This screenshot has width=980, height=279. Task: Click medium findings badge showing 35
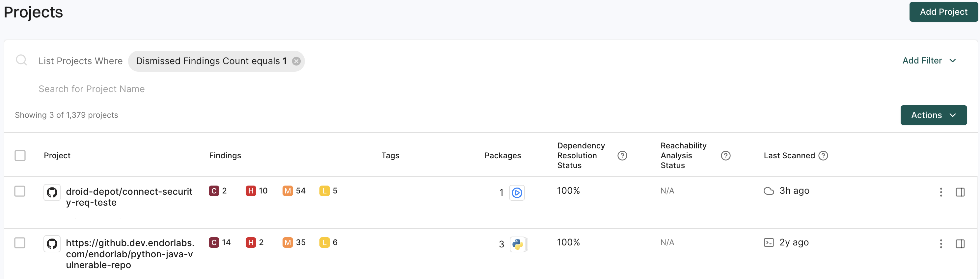click(x=294, y=242)
